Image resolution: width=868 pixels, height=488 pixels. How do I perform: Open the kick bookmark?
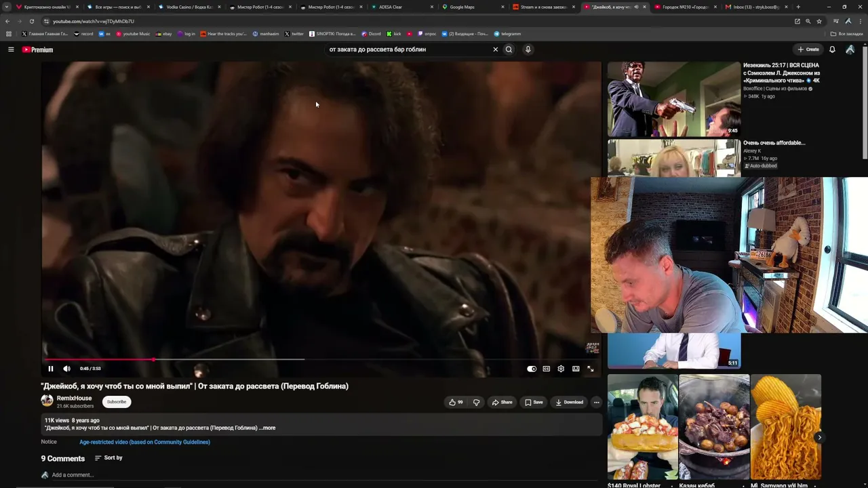coord(394,34)
